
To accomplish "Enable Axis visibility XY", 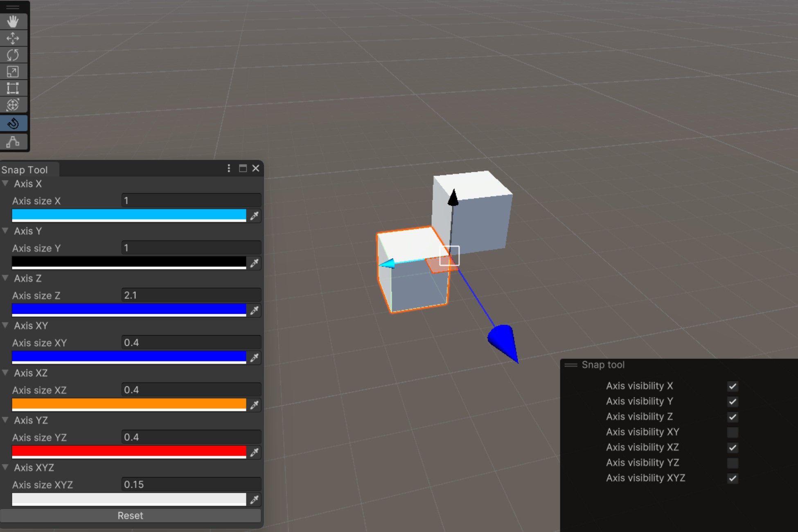I will click(x=732, y=432).
